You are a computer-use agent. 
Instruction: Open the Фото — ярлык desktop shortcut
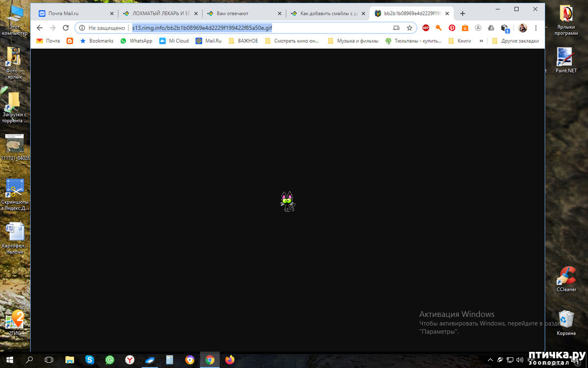[15, 63]
